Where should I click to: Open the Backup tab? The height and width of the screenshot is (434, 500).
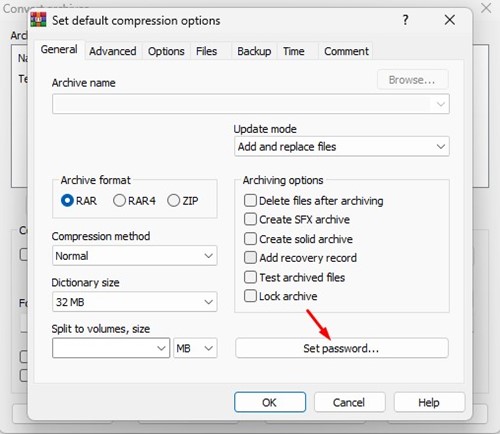tap(254, 51)
